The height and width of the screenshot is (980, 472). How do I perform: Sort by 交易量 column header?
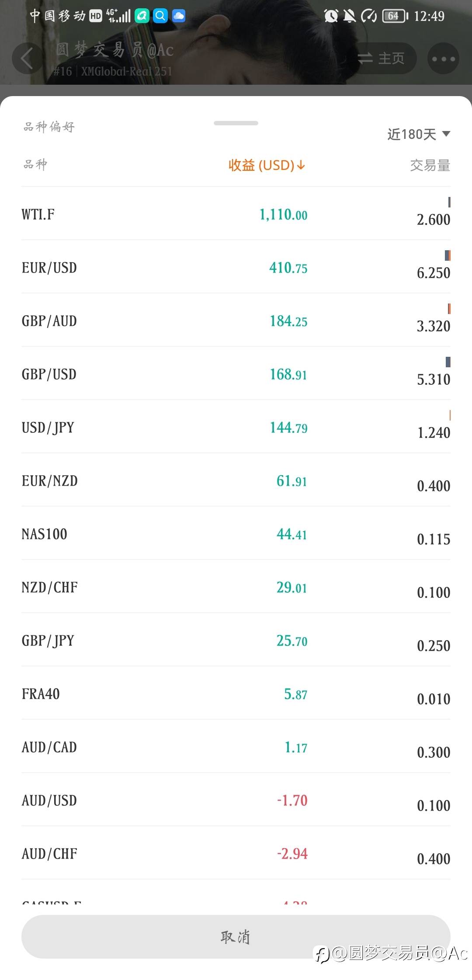point(430,165)
